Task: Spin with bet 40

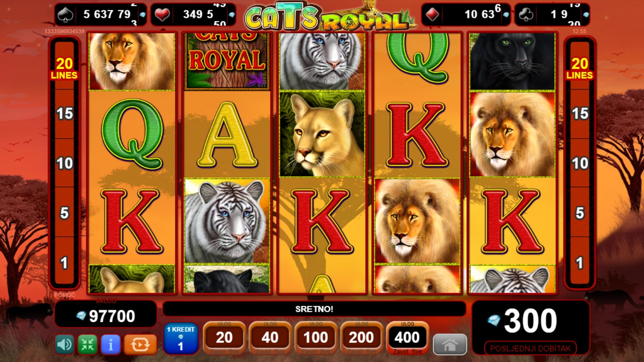Action: coord(270,338)
